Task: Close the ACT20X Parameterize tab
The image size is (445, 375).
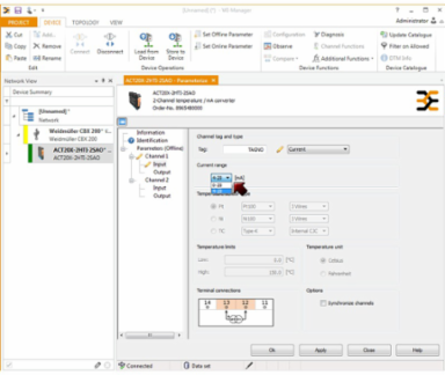Action: [x=213, y=80]
